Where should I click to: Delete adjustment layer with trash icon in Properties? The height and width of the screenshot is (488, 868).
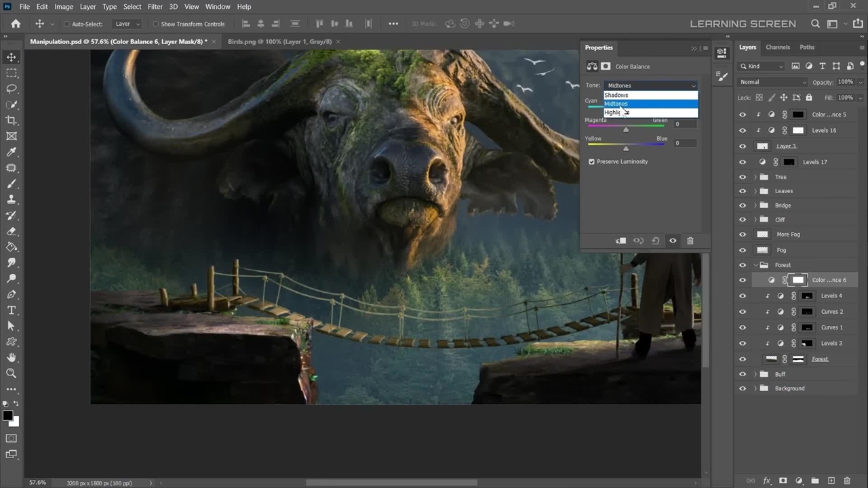click(690, 241)
